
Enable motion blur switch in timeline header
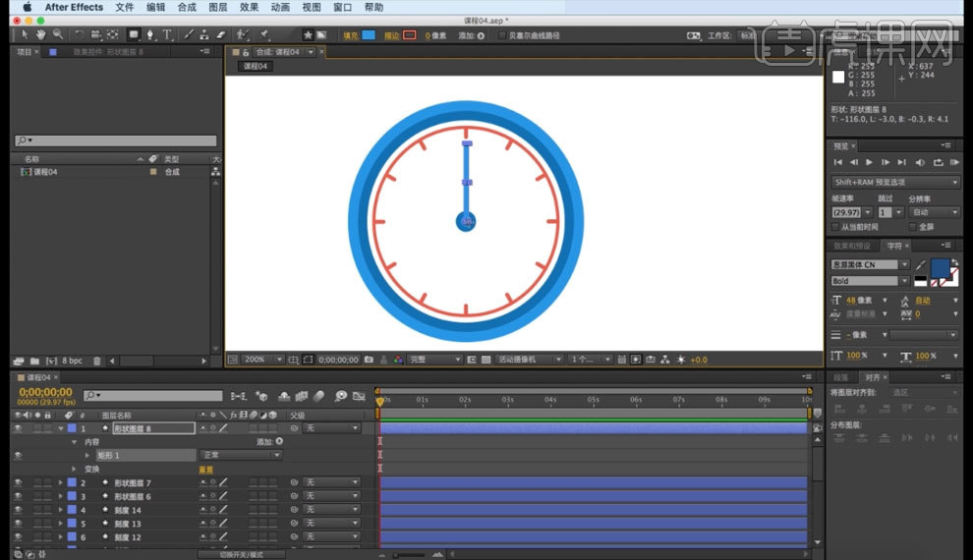tap(319, 396)
